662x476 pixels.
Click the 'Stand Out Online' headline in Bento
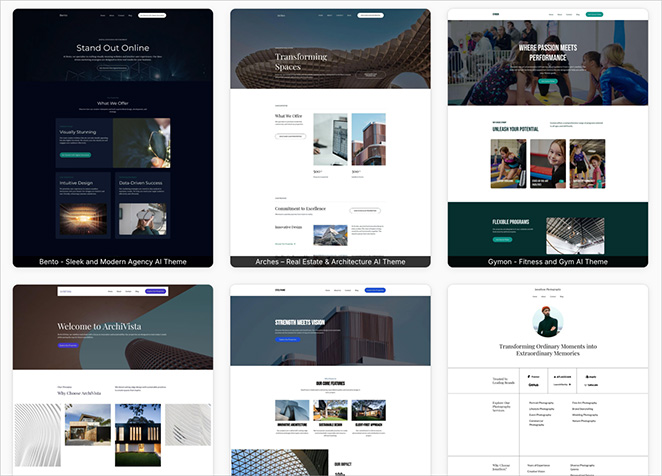click(x=113, y=47)
